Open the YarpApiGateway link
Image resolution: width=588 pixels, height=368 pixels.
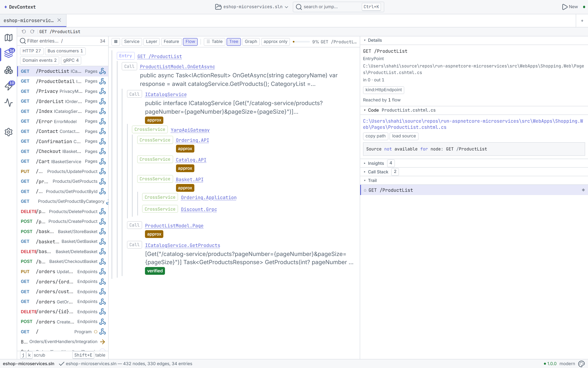pyautogui.click(x=190, y=130)
